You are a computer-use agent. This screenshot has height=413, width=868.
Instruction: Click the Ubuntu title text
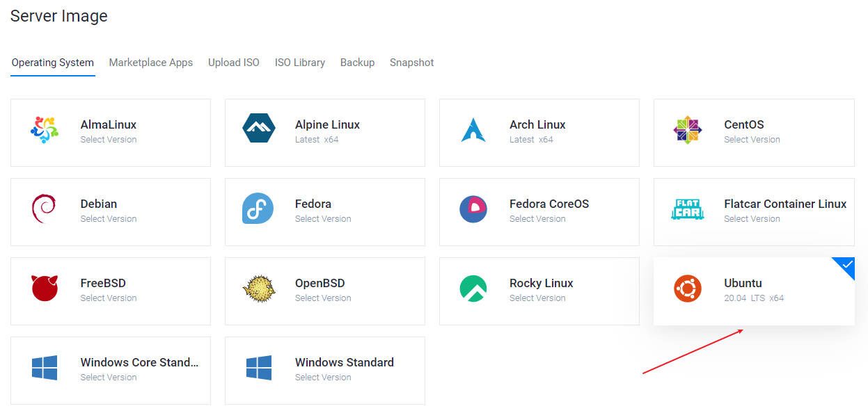pyautogui.click(x=743, y=284)
